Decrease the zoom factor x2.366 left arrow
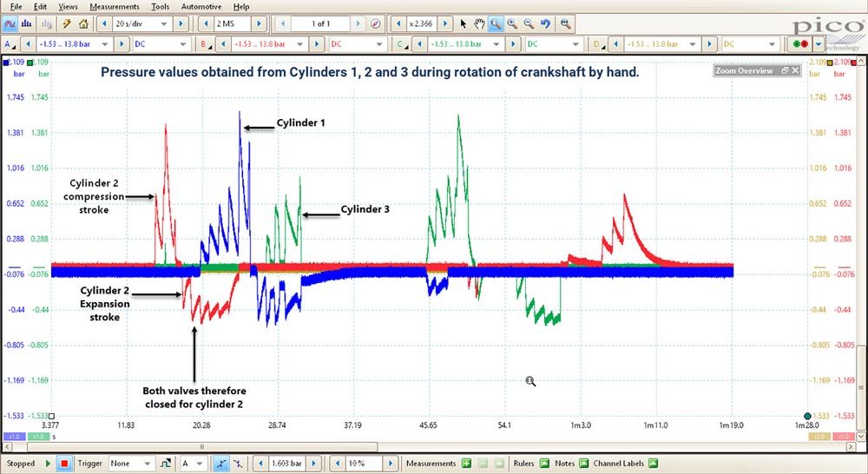 tap(398, 23)
